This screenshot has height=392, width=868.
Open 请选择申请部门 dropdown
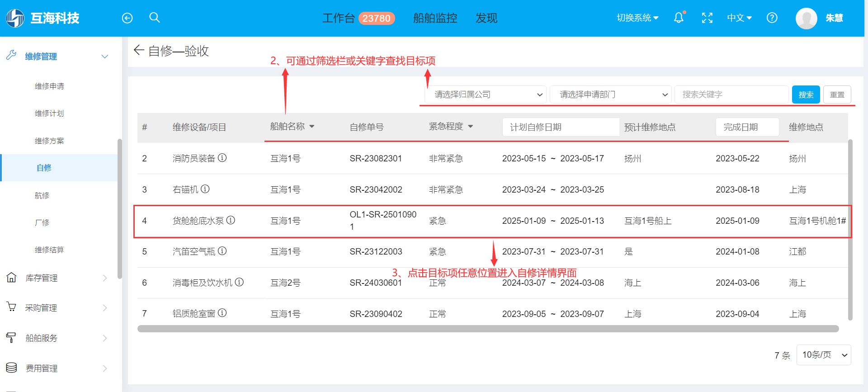point(610,94)
